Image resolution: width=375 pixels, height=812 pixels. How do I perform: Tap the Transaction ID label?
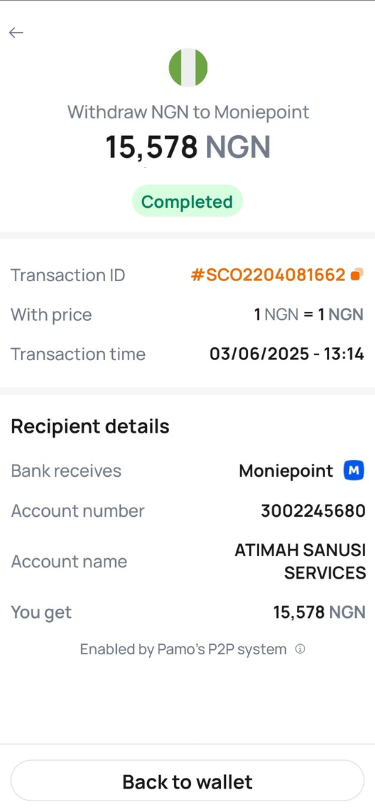(x=68, y=275)
